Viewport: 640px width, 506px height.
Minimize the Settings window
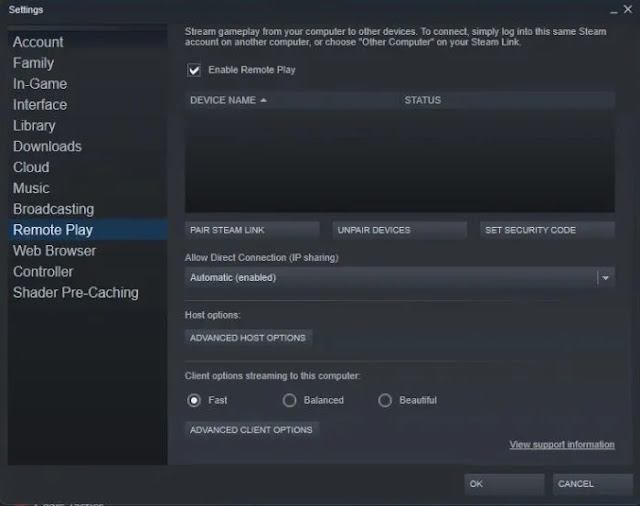pyautogui.click(x=613, y=11)
